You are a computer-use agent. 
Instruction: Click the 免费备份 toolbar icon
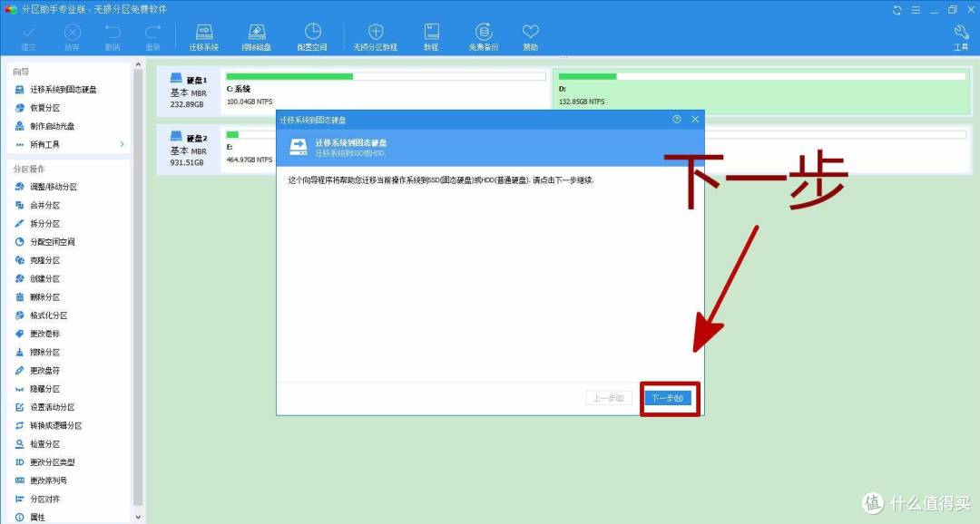coord(484,36)
